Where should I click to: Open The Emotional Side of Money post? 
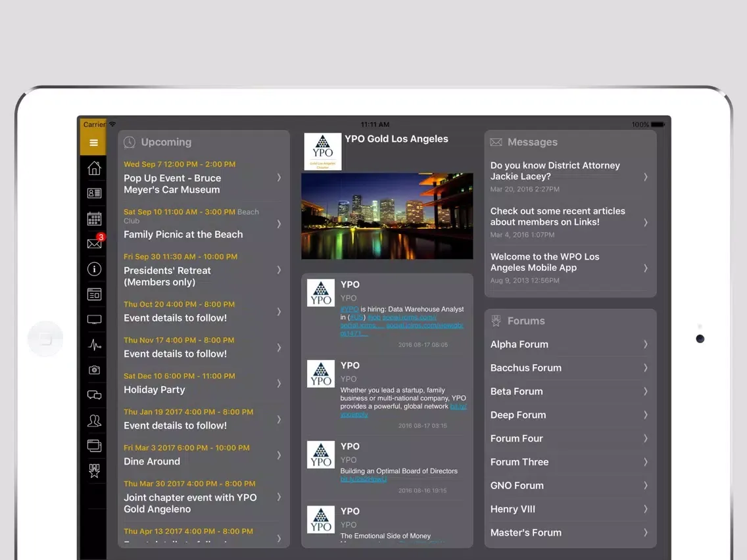[387, 523]
